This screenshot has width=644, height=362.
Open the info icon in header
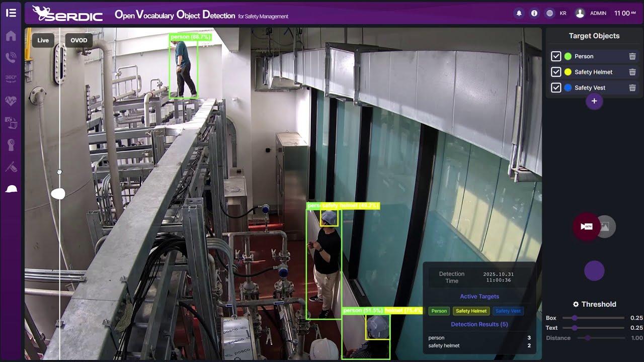[534, 13]
